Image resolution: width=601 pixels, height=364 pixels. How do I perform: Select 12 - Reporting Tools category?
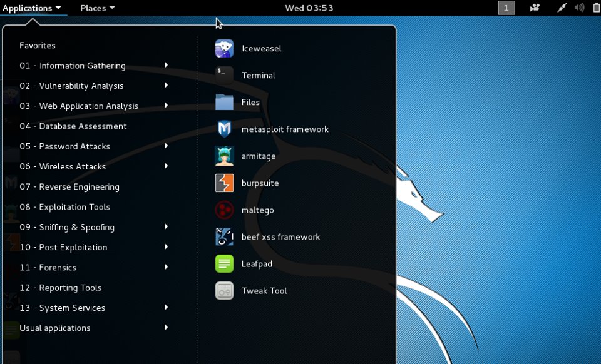pyautogui.click(x=61, y=288)
